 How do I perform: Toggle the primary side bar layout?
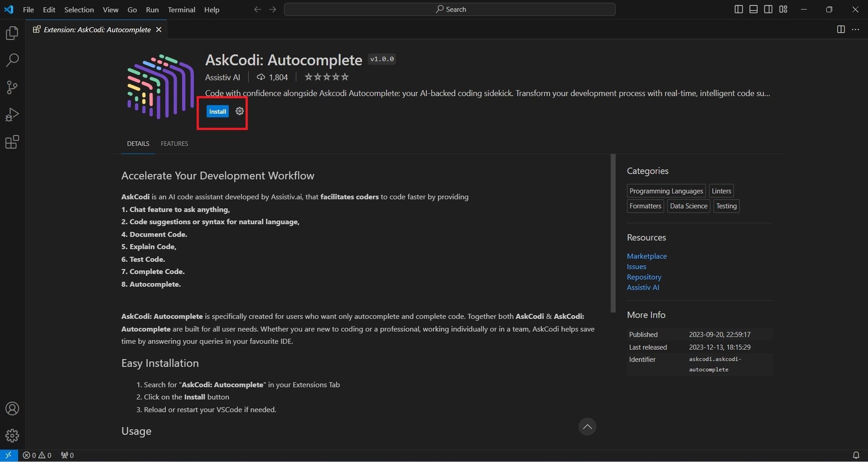click(739, 9)
